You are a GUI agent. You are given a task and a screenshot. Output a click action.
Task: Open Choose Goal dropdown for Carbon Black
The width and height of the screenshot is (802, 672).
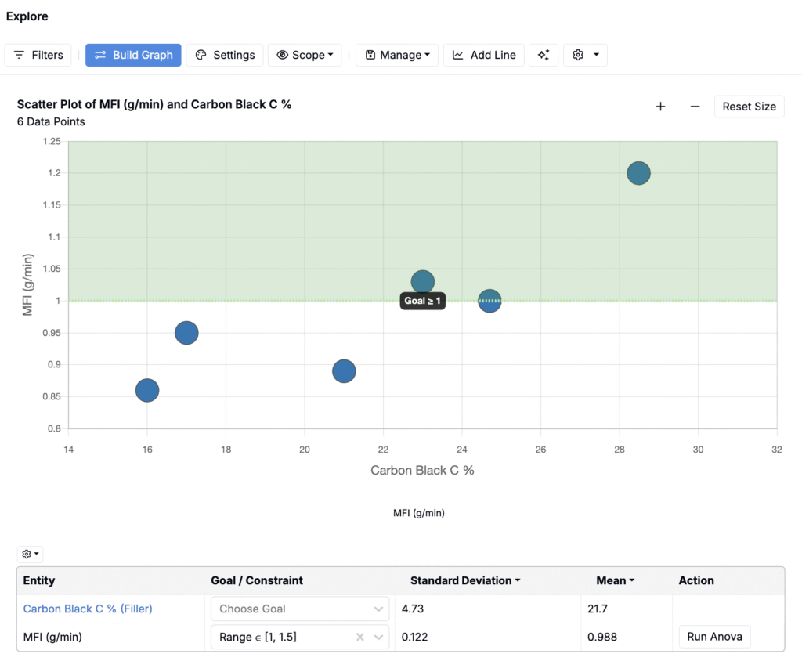[x=300, y=609]
